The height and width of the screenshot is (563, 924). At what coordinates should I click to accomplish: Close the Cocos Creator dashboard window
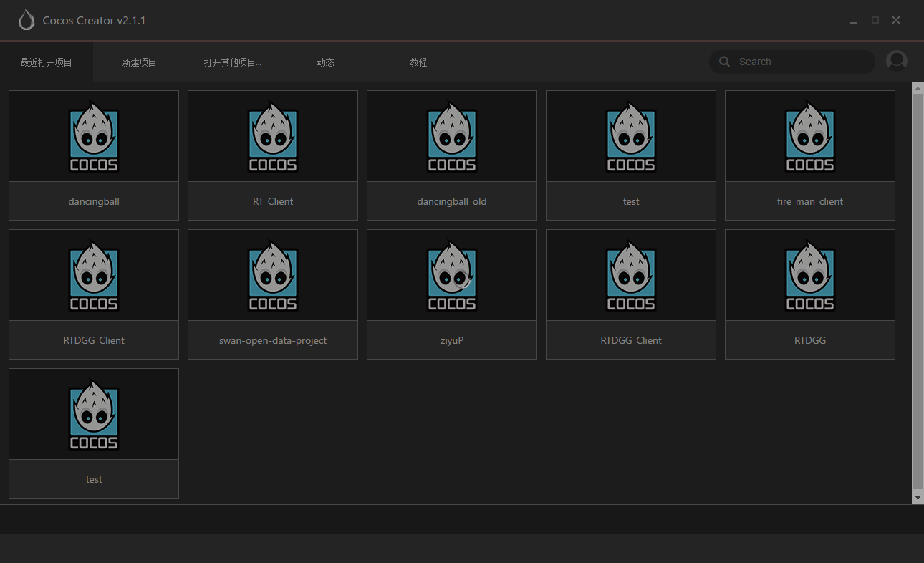pos(896,21)
